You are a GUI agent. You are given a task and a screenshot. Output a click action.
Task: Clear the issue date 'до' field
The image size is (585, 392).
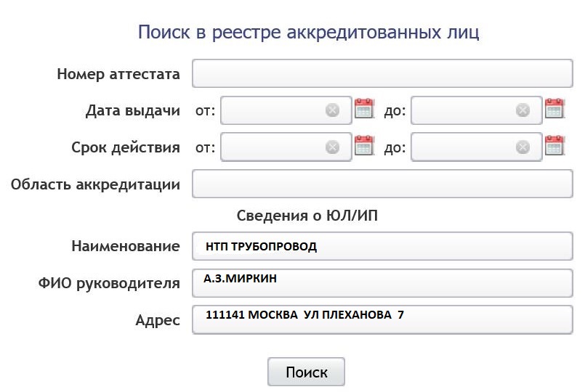[x=523, y=110]
